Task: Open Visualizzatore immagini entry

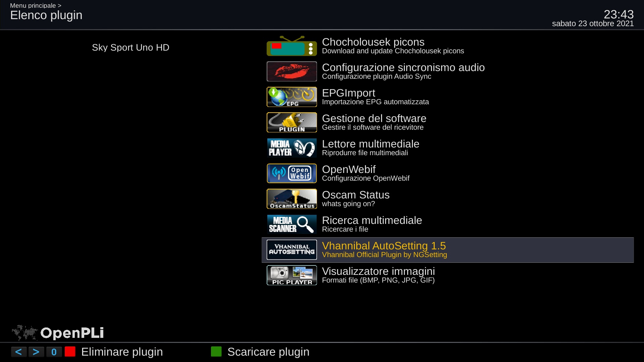Action: (x=448, y=276)
